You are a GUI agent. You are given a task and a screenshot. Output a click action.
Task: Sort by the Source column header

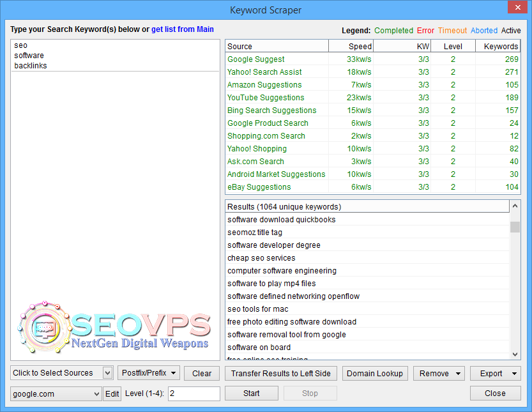click(277, 46)
